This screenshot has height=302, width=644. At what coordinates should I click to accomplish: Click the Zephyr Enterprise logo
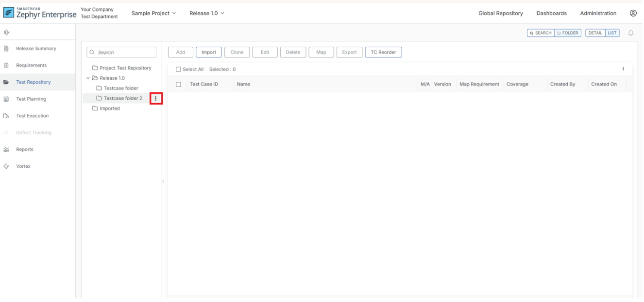coord(40,13)
